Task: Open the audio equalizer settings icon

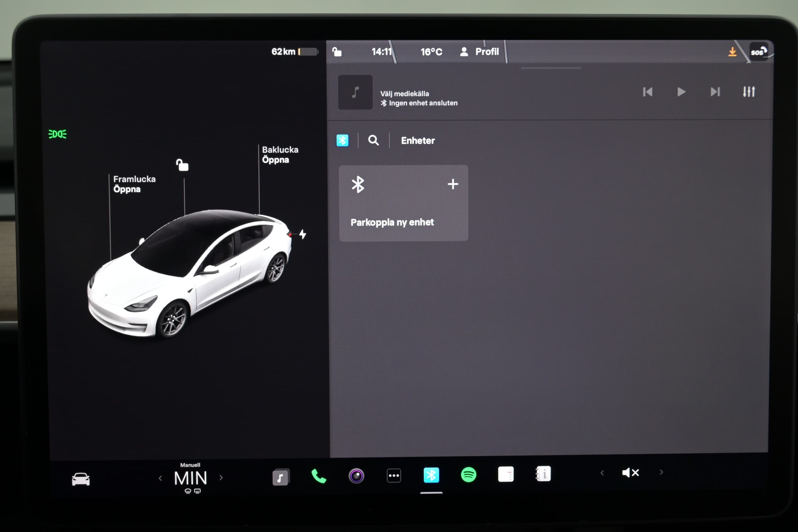Action: coord(749,92)
